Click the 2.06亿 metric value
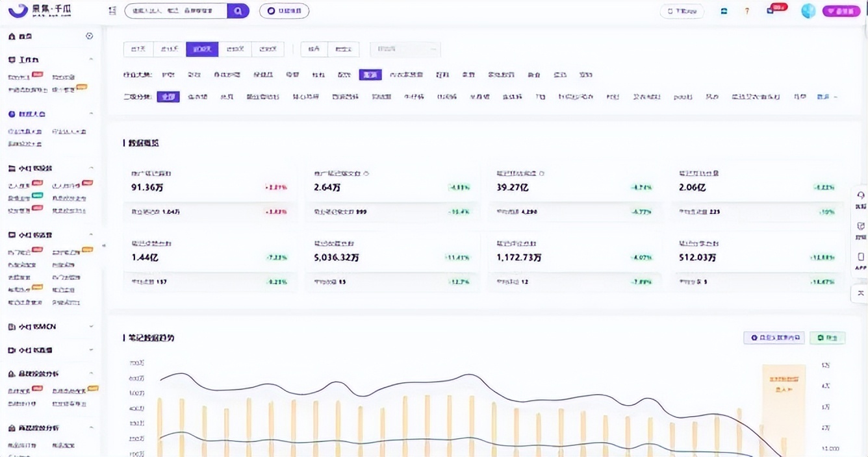This screenshot has width=868, height=457. point(693,188)
